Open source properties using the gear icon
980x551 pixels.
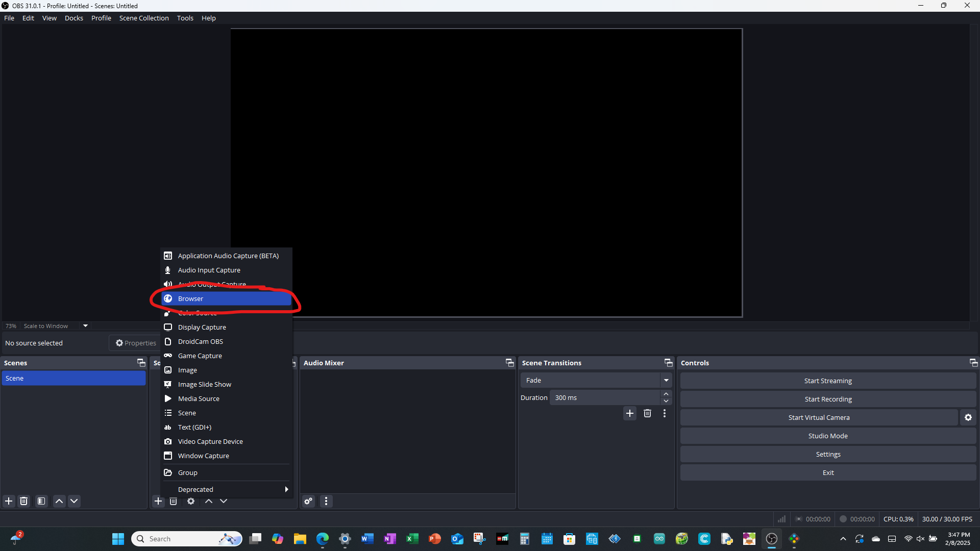(190, 501)
